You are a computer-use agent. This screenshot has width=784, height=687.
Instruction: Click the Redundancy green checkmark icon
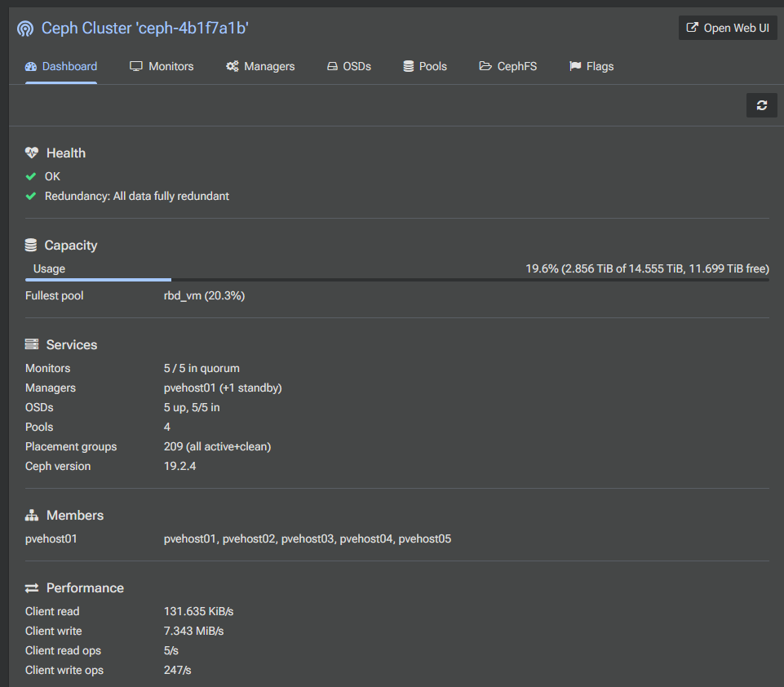tap(31, 196)
